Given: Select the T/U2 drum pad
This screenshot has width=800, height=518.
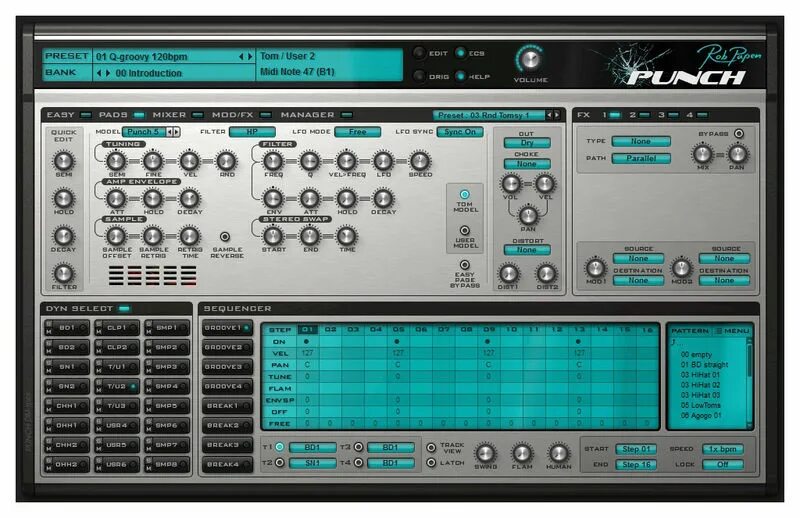Looking at the screenshot, I should [117, 386].
